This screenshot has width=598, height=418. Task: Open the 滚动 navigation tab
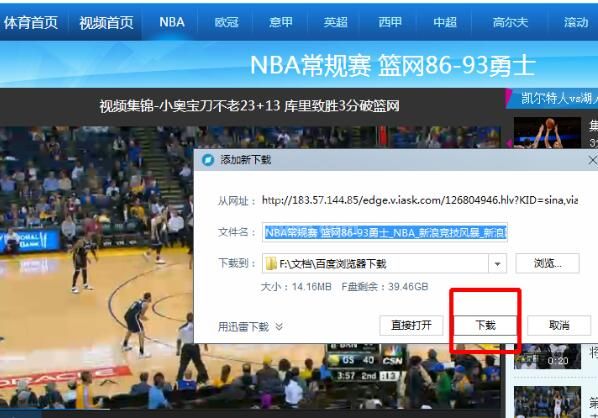(575, 22)
